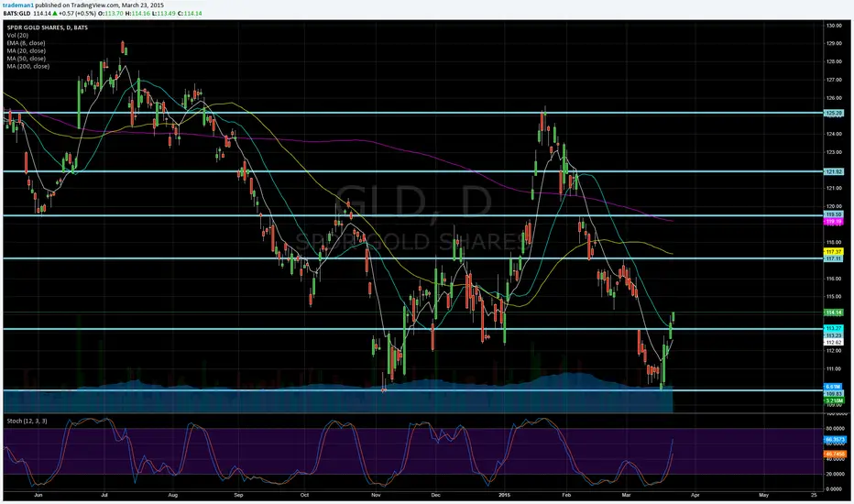Screen dimensions: 854x504
Task: Click the magenta 119.19 MA200 price label
Action: [x=834, y=222]
